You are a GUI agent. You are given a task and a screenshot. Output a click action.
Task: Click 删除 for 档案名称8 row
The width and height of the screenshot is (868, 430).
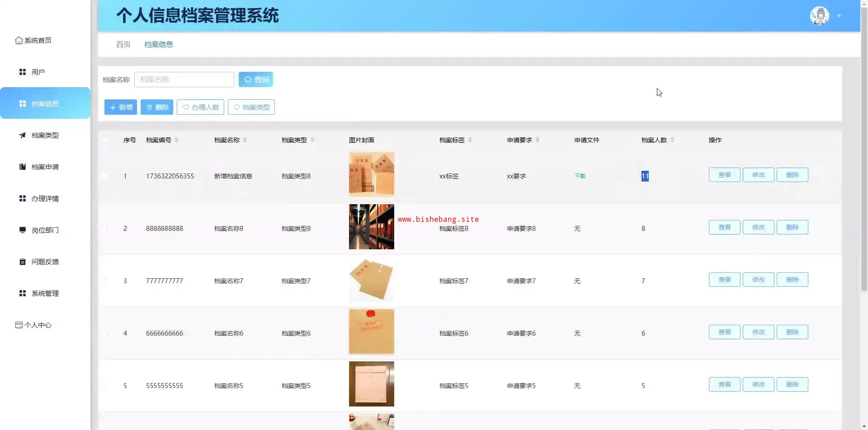pos(793,227)
